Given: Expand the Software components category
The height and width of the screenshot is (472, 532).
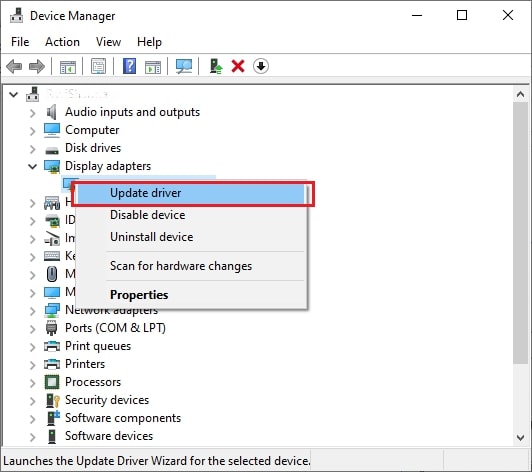Looking at the screenshot, I should coord(32,419).
